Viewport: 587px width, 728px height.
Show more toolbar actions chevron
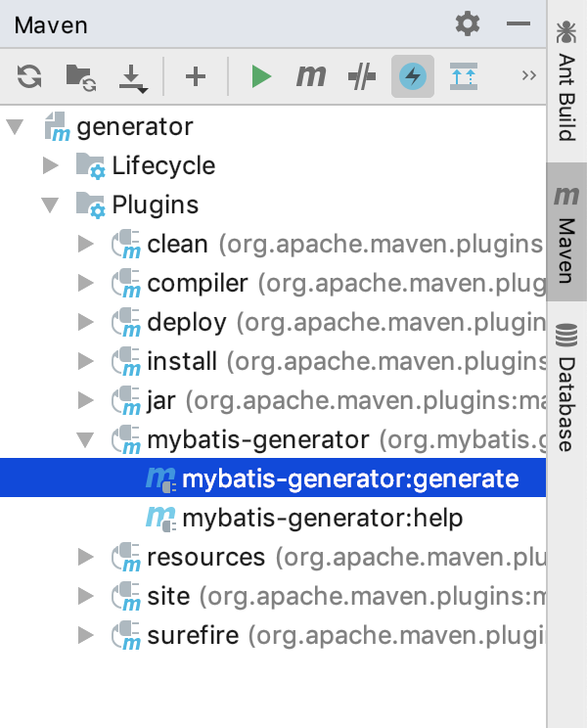[x=529, y=76]
